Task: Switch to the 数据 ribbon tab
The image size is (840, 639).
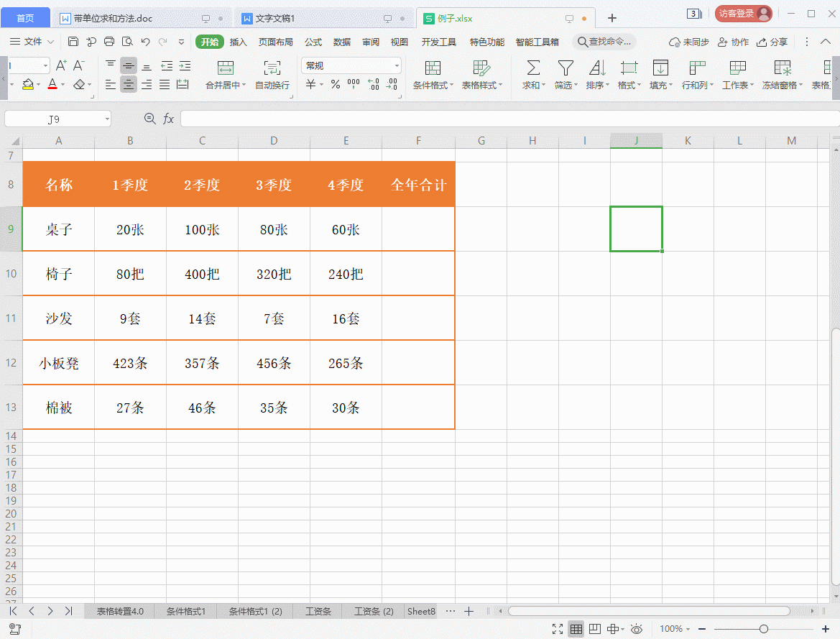Action: click(342, 42)
